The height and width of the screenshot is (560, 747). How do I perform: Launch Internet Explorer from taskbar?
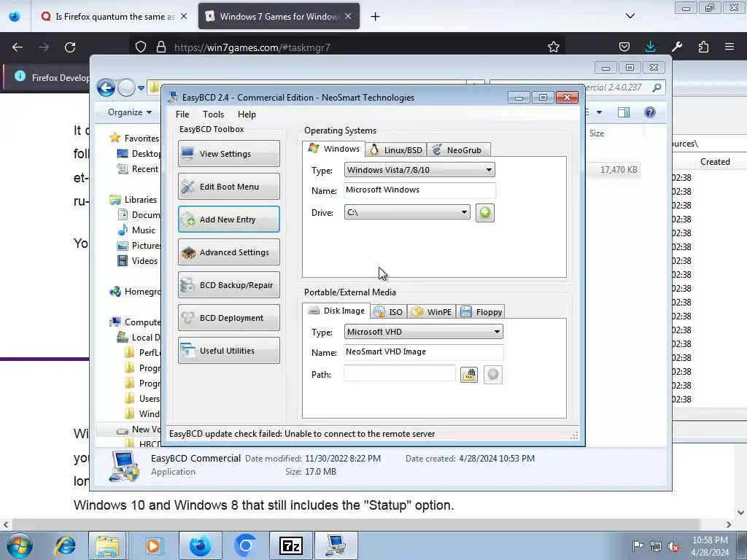[64, 545]
